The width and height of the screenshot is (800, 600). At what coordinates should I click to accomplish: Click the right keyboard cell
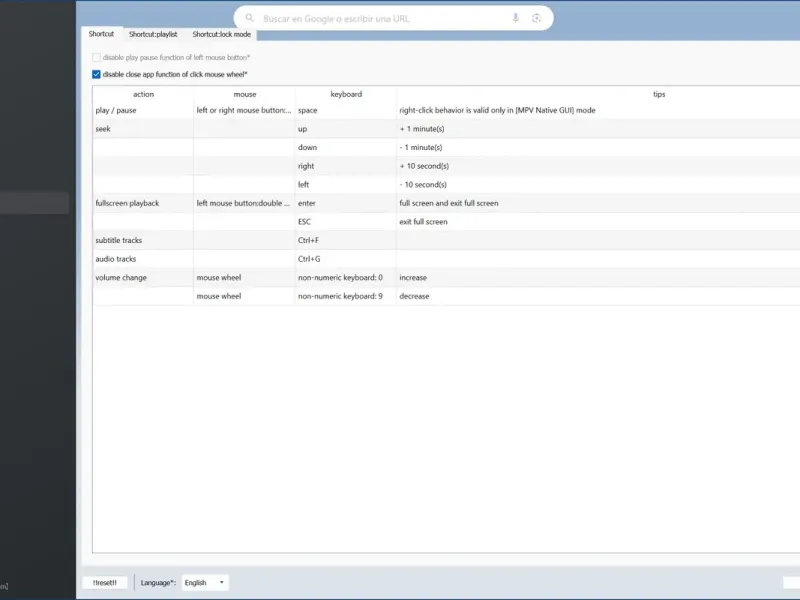pos(346,166)
